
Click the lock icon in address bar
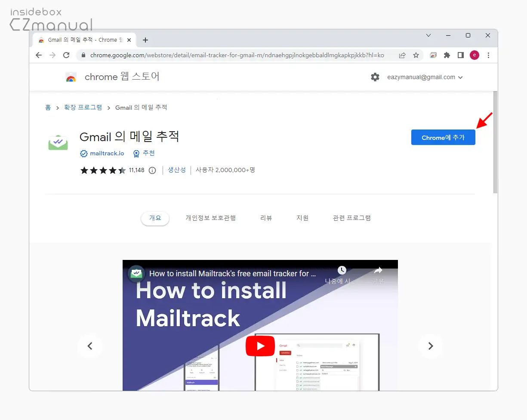(83, 55)
